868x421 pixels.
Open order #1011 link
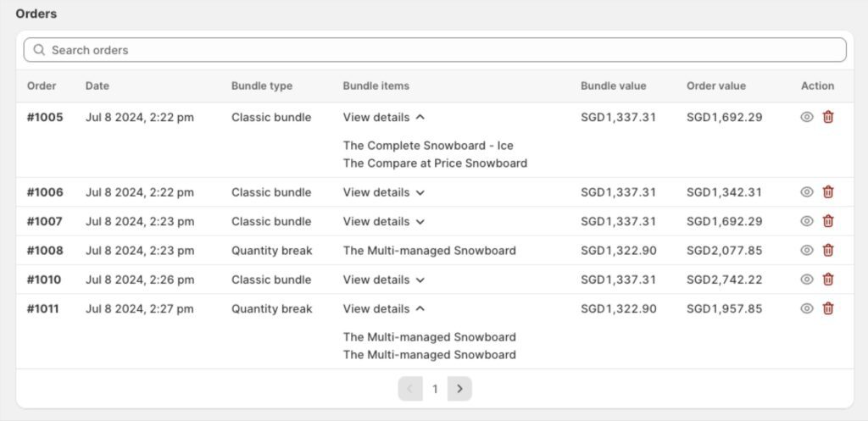(x=43, y=308)
